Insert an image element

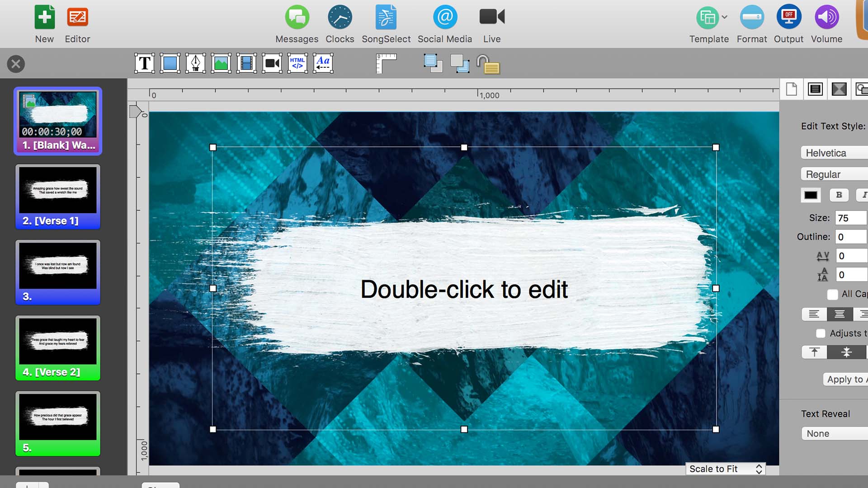pos(221,63)
